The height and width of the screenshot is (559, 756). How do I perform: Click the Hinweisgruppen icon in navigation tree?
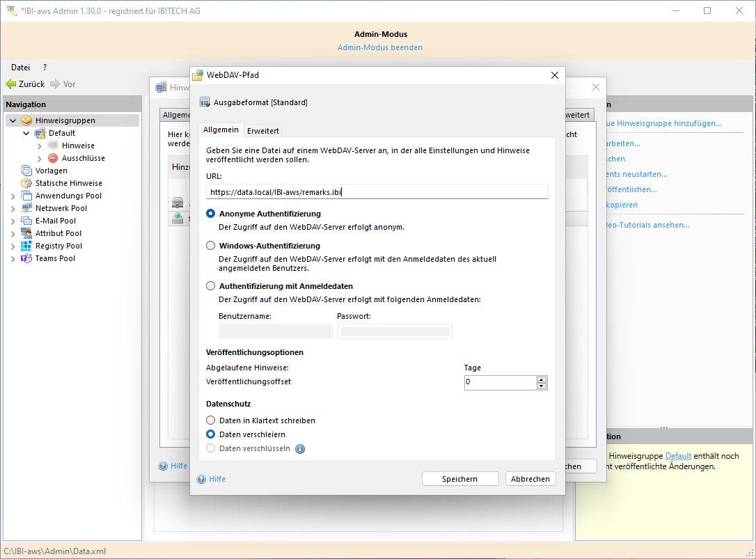(x=26, y=120)
